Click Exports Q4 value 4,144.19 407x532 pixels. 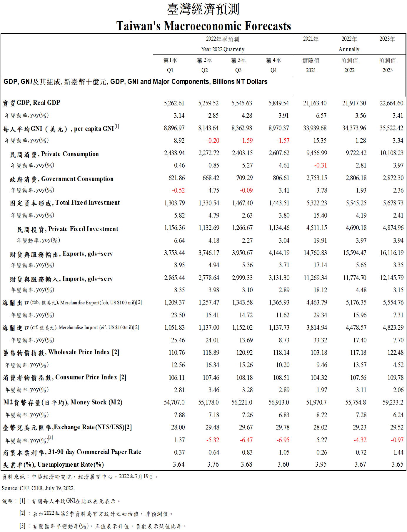[x=279, y=253]
